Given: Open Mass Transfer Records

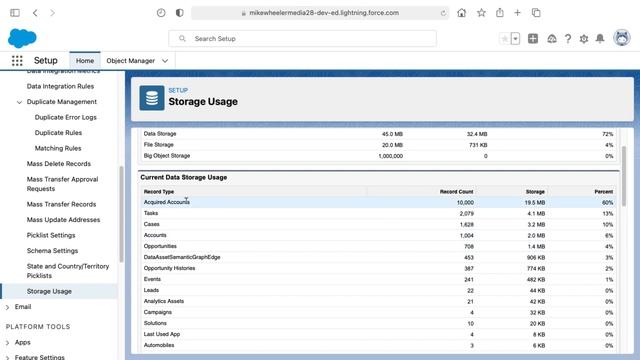Looking at the screenshot, I should coord(61,204).
